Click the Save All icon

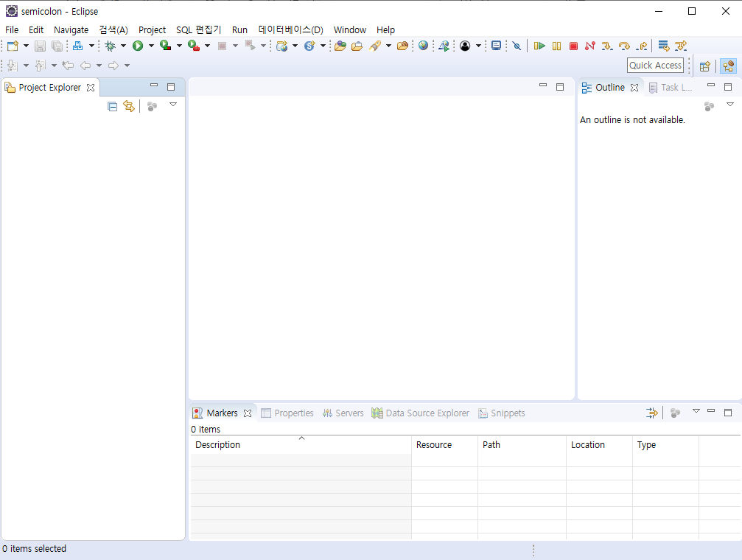point(57,46)
